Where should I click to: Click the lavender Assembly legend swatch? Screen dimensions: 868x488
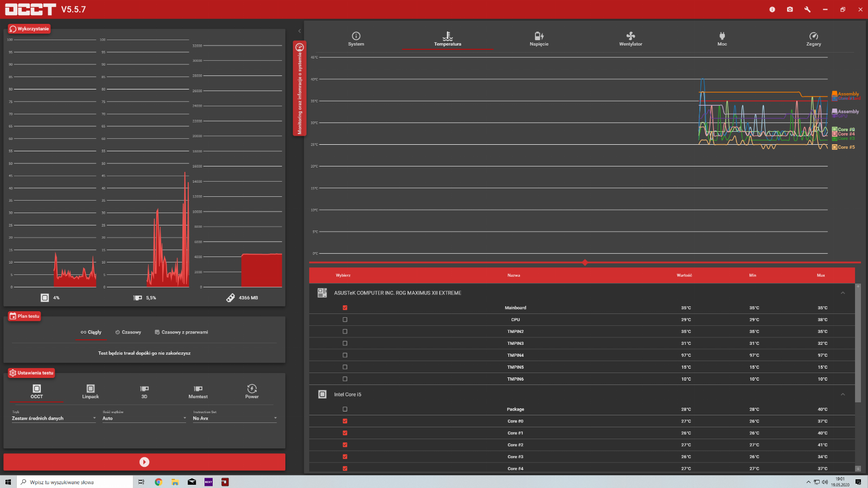pos(834,111)
